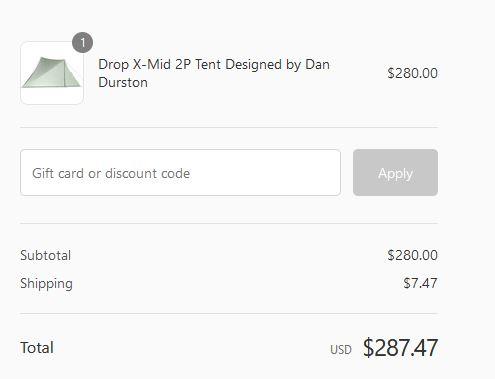
Task: Click the green tent product thumbnail
Action: tap(52, 73)
